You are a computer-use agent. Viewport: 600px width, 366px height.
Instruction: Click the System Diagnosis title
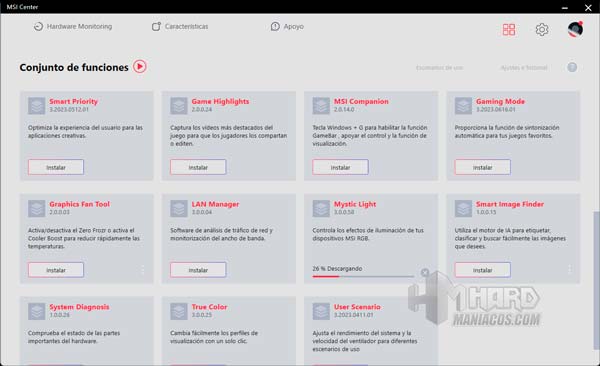79,307
